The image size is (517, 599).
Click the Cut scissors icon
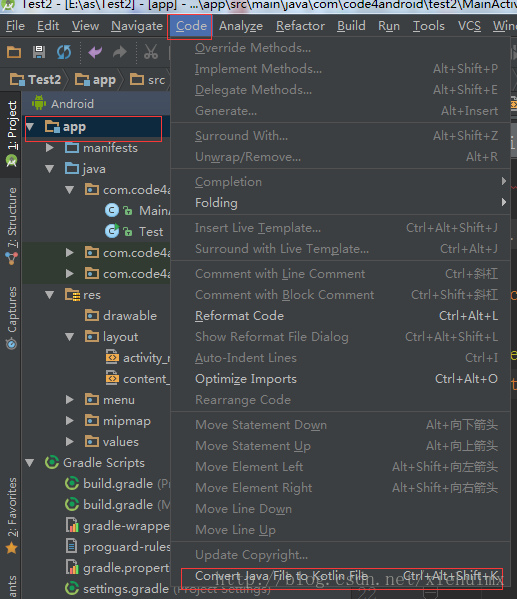coord(151,52)
